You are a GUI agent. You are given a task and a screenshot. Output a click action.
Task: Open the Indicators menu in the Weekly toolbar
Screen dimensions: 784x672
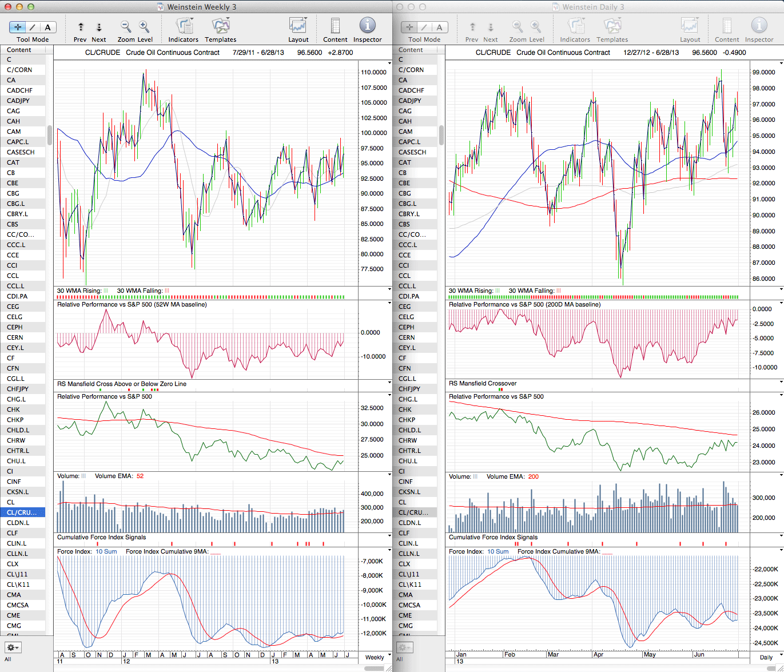coord(184,26)
